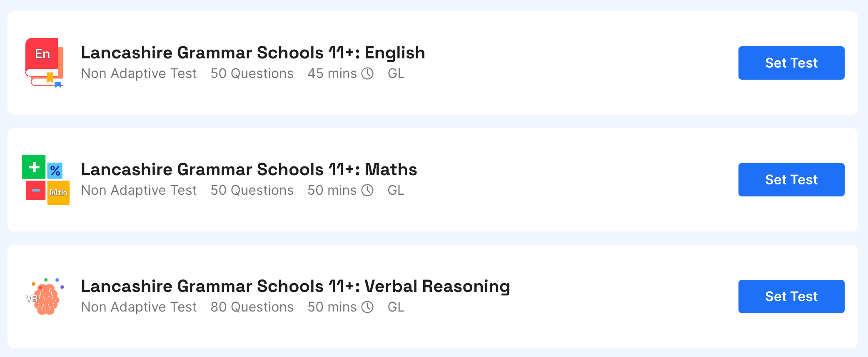Open the Verbal Reasoning test title
Screen dimensions: 868x357
[x=295, y=286]
